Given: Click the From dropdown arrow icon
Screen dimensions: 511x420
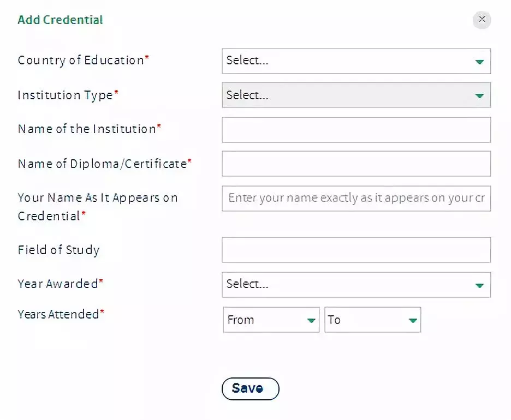Looking at the screenshot, I should pos(311,320).
